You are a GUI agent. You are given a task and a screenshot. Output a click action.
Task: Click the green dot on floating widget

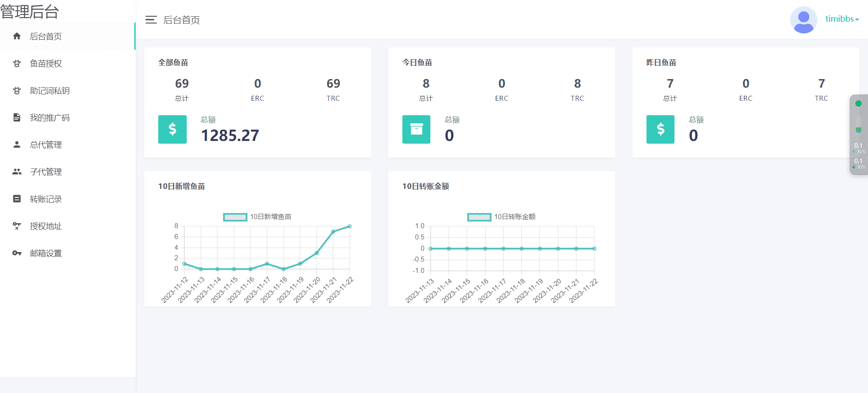coord(858,103)
